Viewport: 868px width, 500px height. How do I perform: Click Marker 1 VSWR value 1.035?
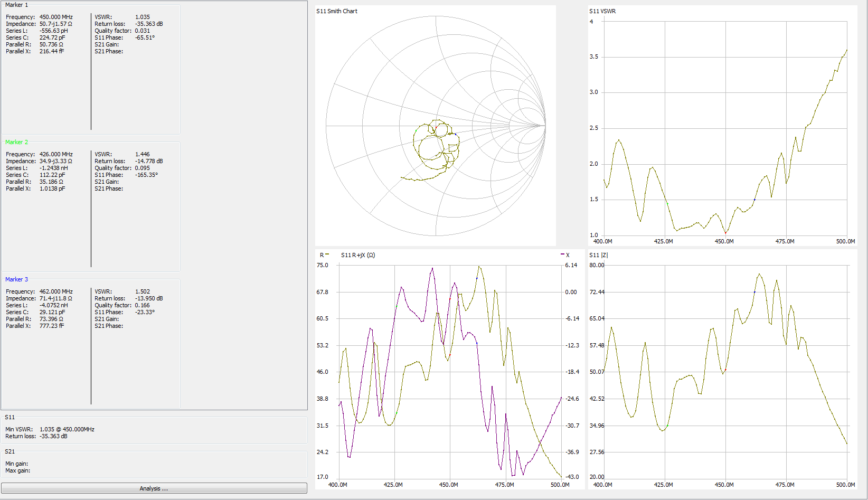143,17
